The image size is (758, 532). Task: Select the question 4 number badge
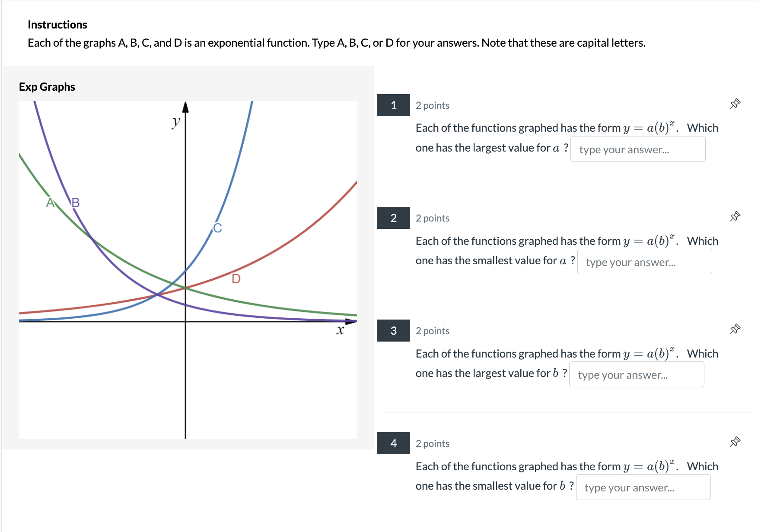click(393, 443)
